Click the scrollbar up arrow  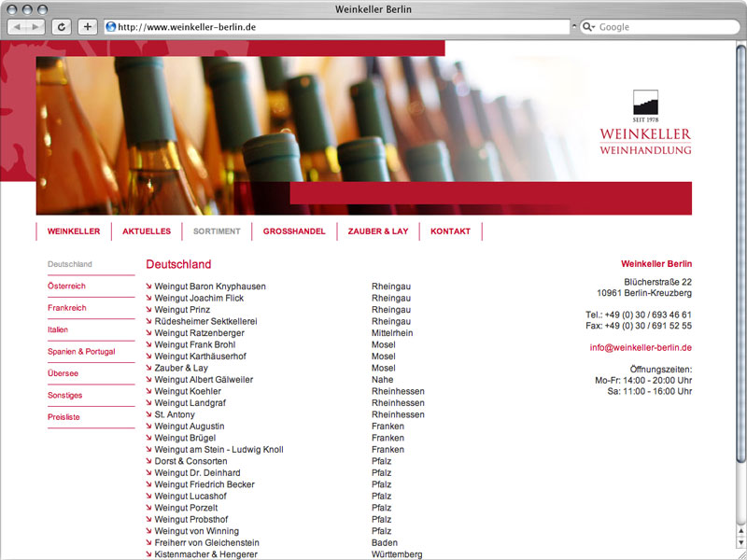tap(740, 531)
